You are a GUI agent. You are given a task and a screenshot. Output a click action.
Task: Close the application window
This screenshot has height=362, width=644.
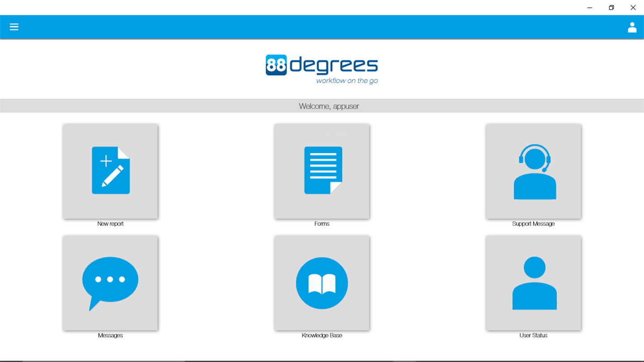pos(633,8)
